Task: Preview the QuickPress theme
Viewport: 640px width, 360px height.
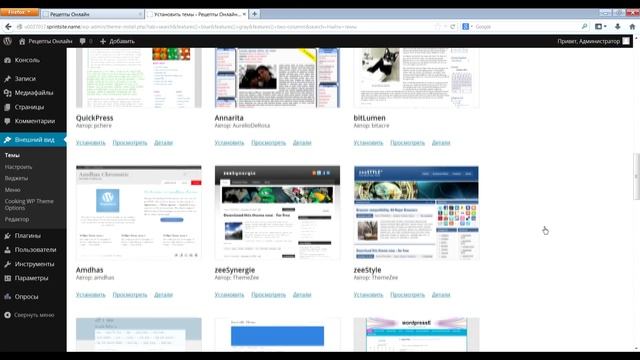Action: click(x=130, y=142)
